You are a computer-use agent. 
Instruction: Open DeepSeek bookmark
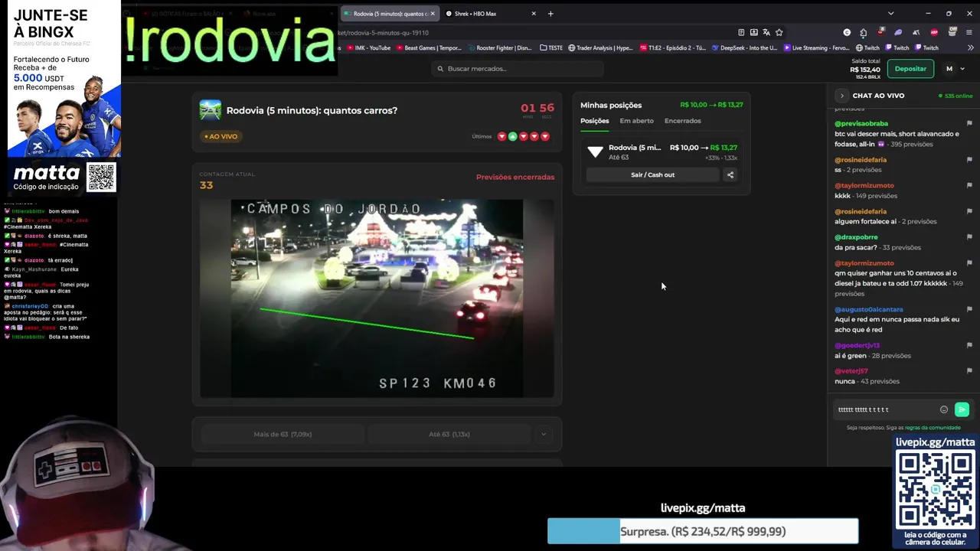coord(743,47)
